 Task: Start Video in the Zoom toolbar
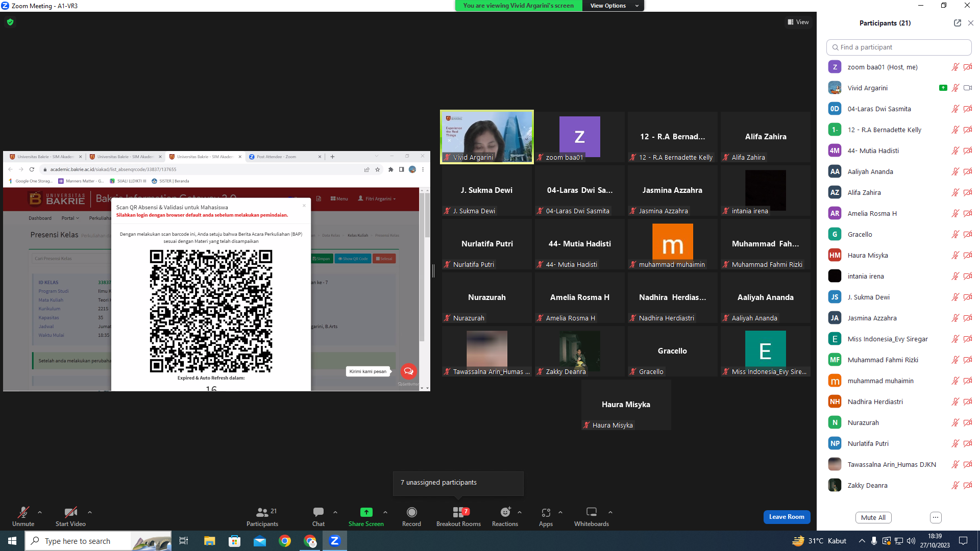click(x=70, y=516)
